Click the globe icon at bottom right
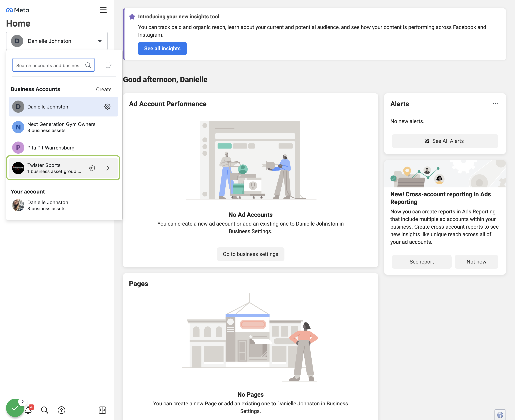The width and height of the screenshot is (515, 420). [x=500, y=415]
